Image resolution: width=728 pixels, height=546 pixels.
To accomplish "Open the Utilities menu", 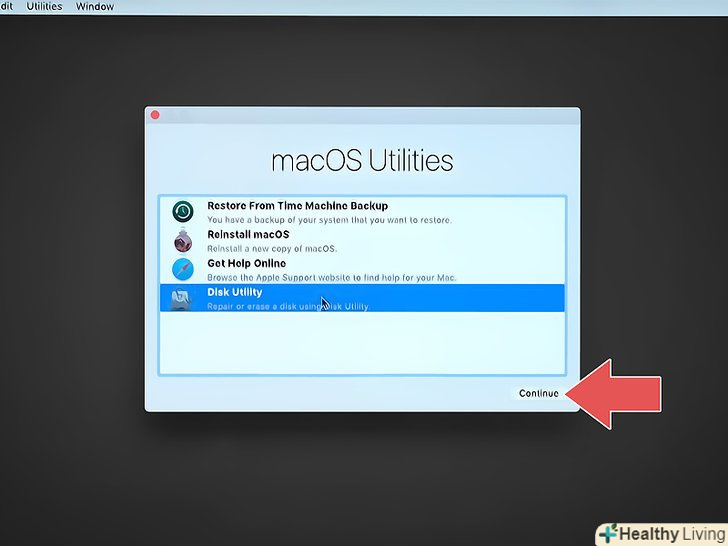I will (x=44, y=6).
